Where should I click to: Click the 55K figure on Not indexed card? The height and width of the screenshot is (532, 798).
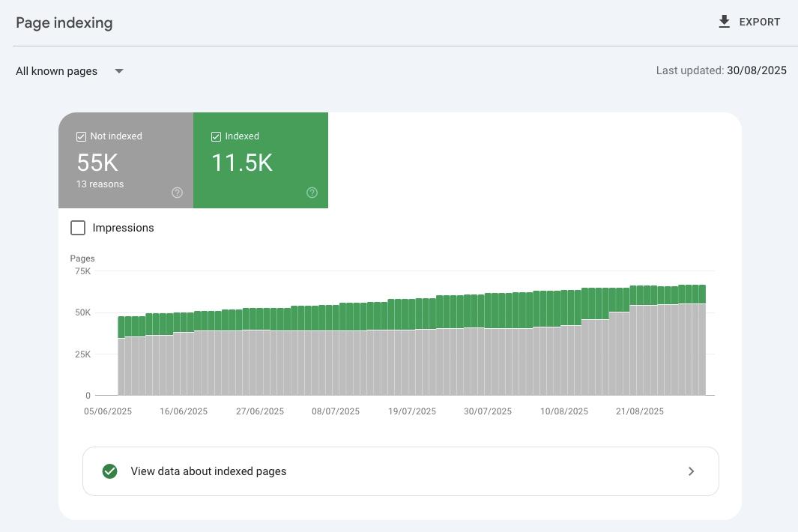click(x=97, y=163)
